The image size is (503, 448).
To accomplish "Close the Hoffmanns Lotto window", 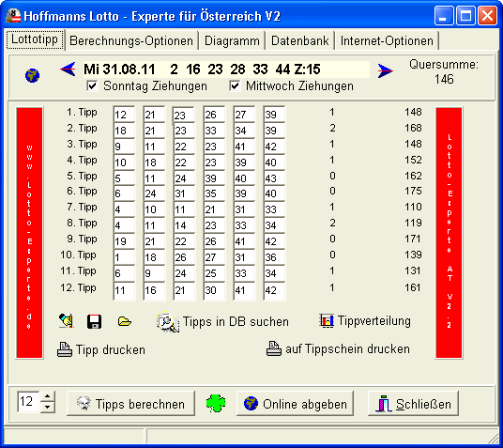I will click(x=487, y=15).
